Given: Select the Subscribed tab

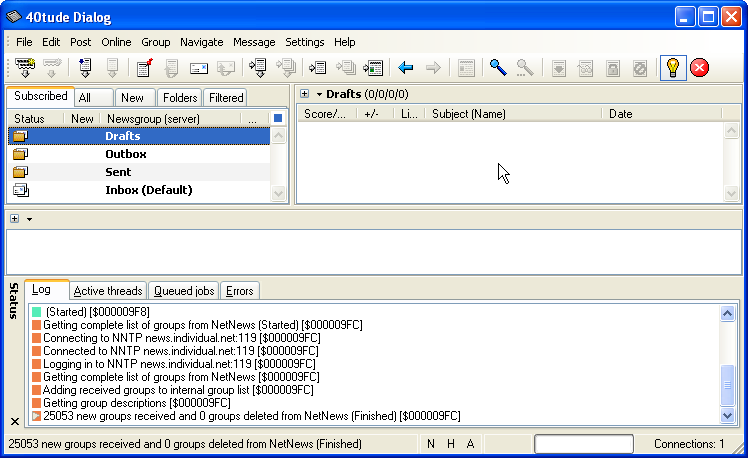Looking at the screenshot, I should pos(41,96).
